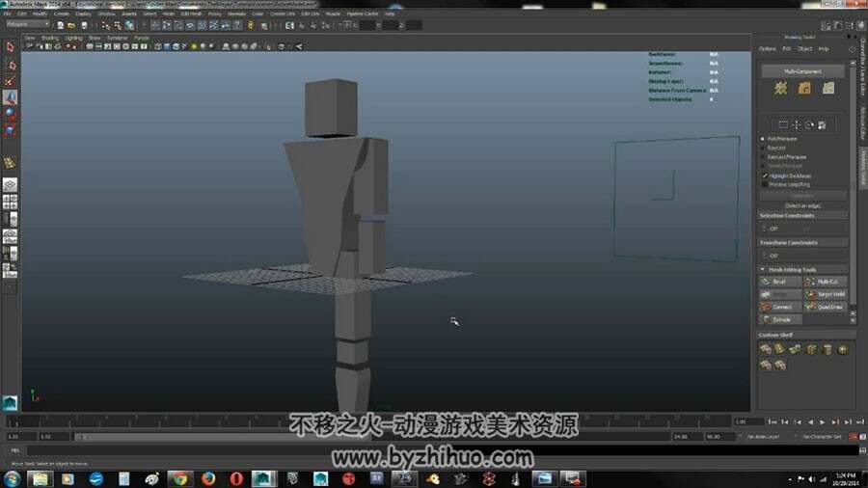868x488 pixels.
Task: Play the animation forward
Action: (x=823, y=421)
